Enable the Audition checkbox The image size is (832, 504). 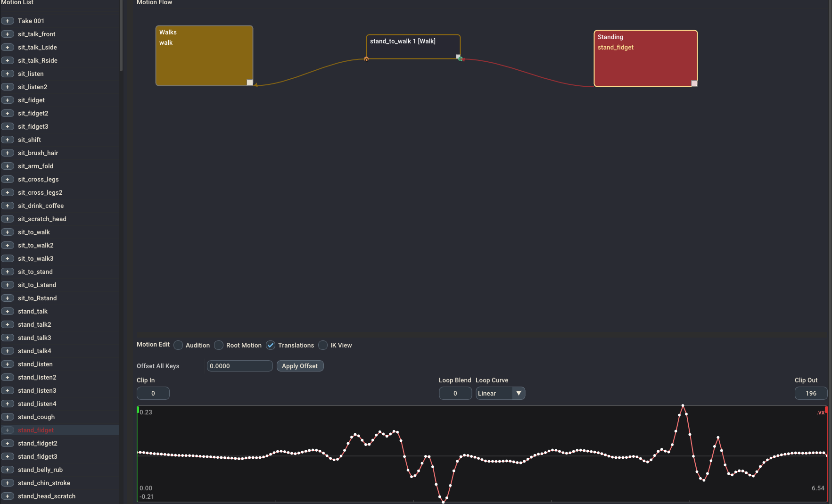click(x=178, y=345)
